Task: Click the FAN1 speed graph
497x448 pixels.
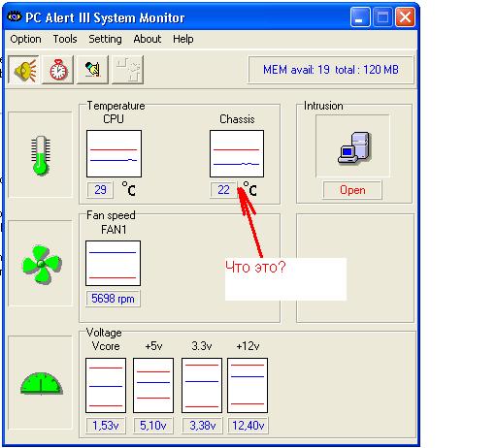Action: (113, 263)
